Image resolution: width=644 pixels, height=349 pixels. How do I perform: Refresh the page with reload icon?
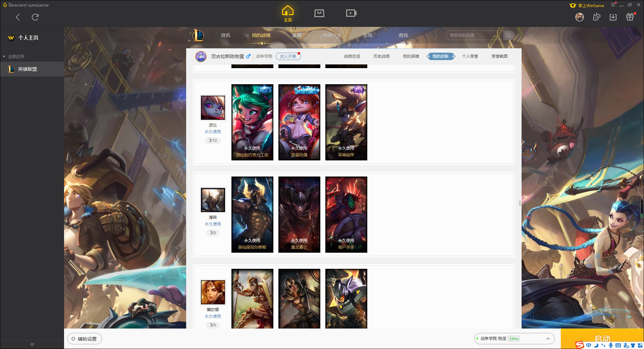click(35, 17)
